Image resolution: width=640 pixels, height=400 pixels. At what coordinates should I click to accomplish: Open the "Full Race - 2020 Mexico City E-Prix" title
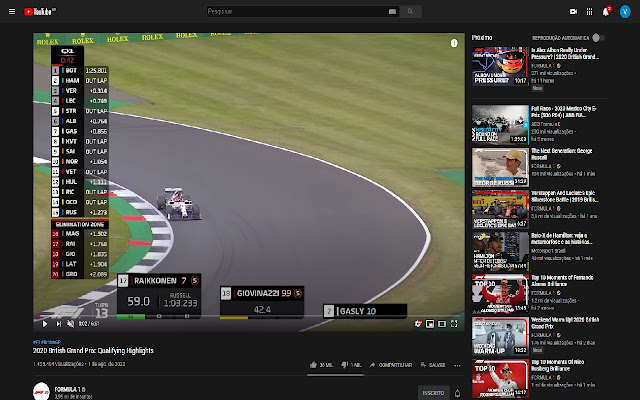click(x=564, y=112)
